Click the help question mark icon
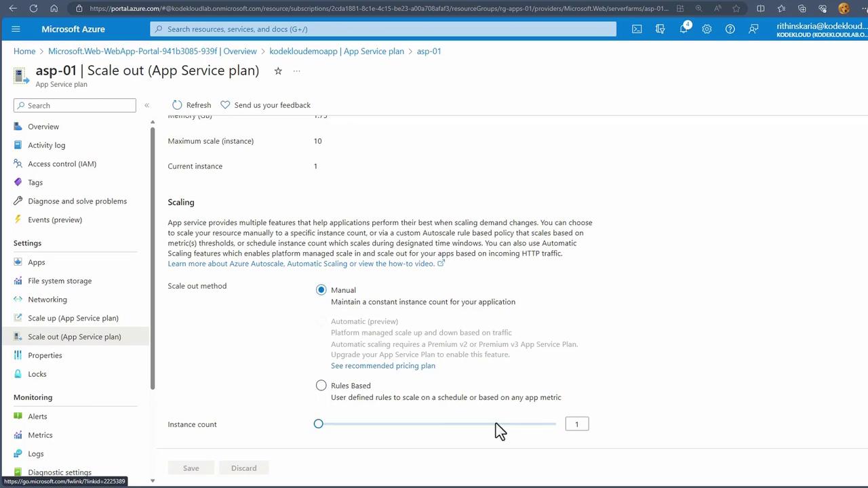This screenshot has width=868, height=488. pos(730,29)
